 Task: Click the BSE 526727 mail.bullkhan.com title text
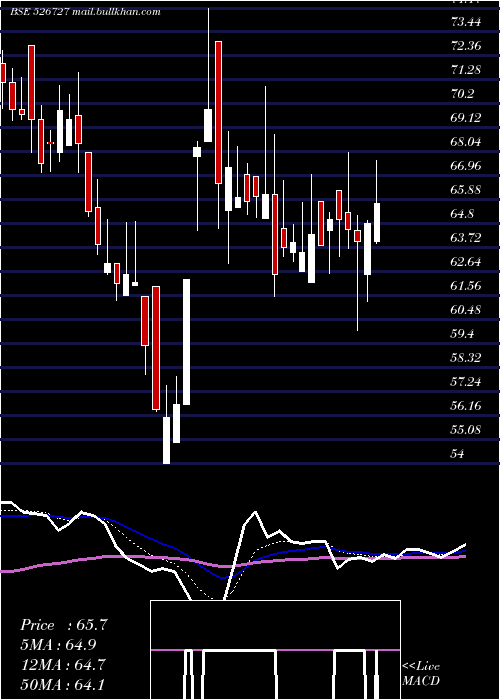coord(85,12)
